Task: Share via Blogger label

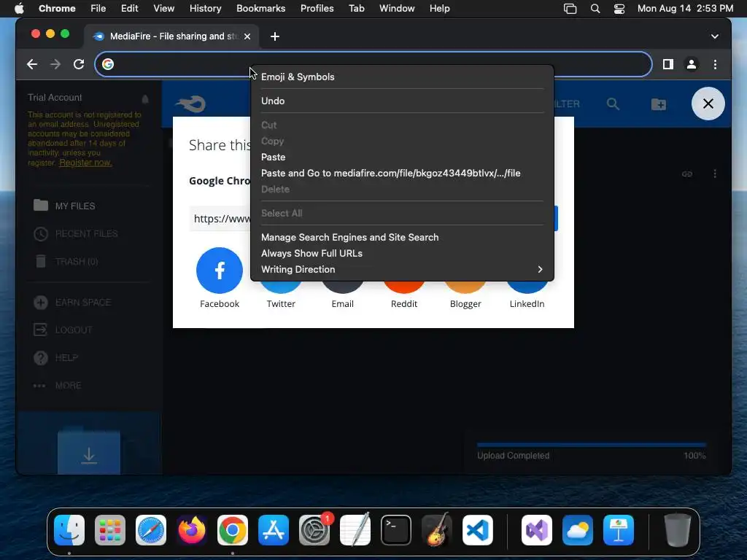Action: [465, 304]
